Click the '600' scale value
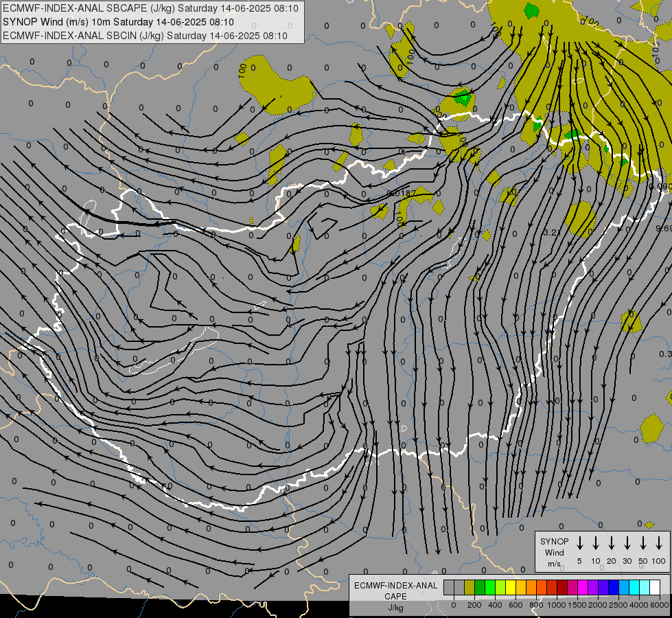Screen dimensions: 672x618 (x=515, y=605)
